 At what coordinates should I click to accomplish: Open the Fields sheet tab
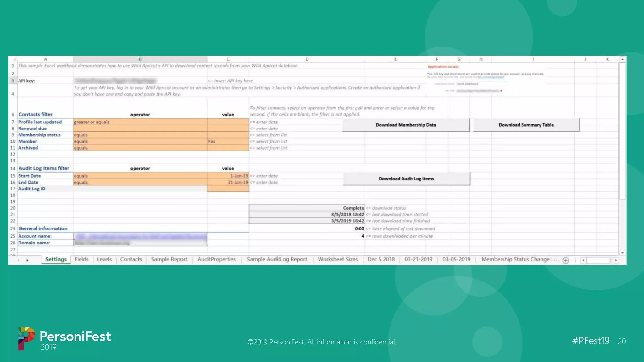tap(81, 259)
